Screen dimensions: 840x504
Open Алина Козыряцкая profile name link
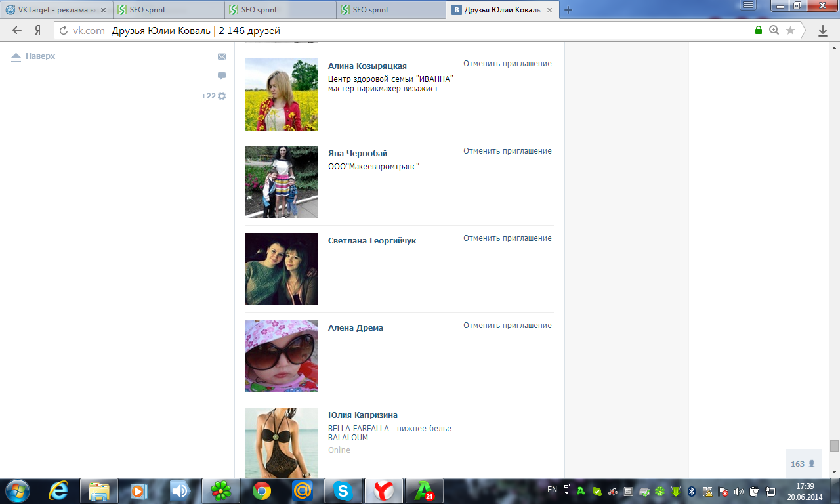[x=367, y=66]
